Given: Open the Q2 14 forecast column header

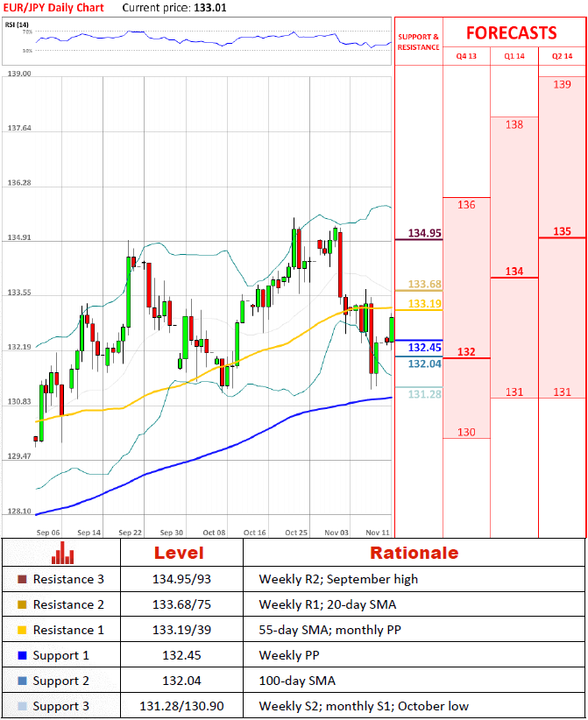Looking at the screenshot, I should coord(563,56).
